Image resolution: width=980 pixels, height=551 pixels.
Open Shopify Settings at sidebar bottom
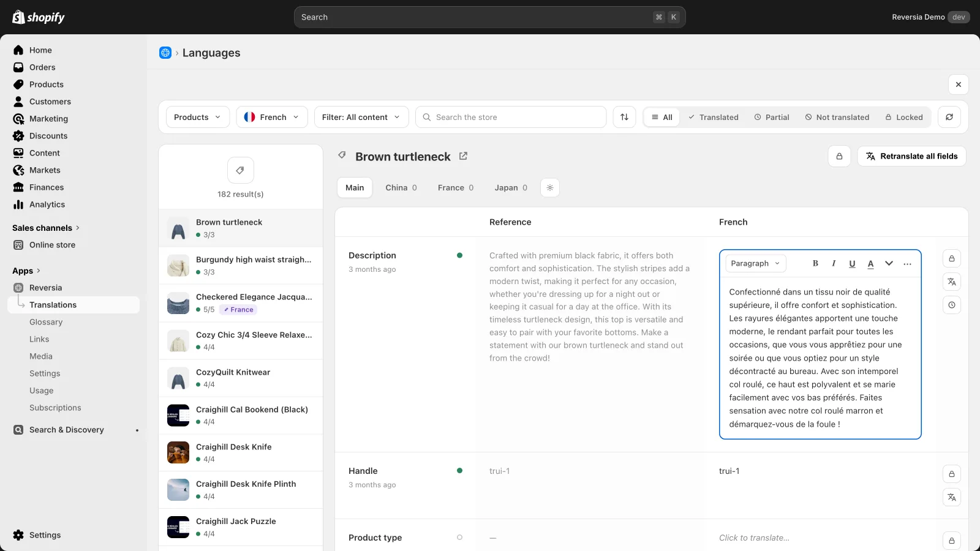(x=45, y=535)
